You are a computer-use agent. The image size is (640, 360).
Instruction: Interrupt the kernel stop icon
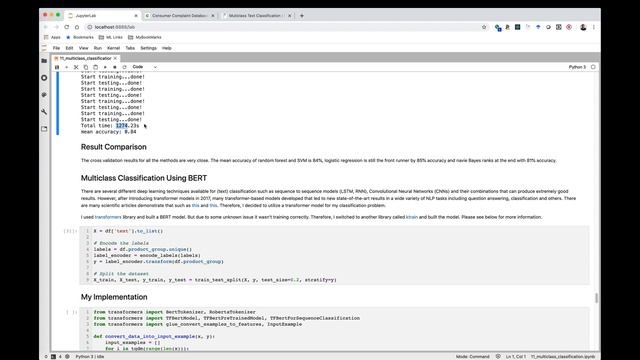(x=115, y=67)
